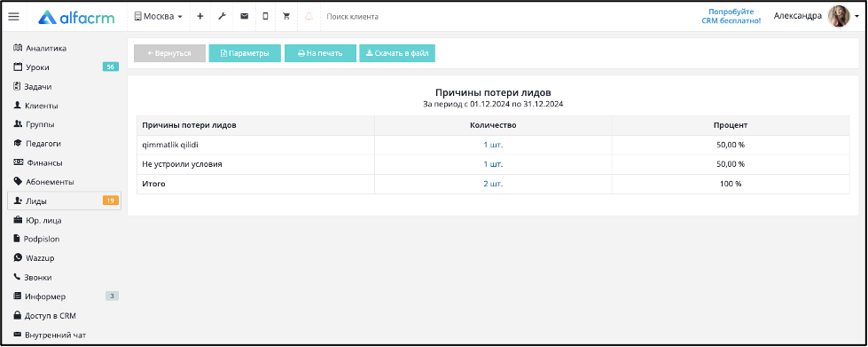Click the Вернуться button

(169, 53)
